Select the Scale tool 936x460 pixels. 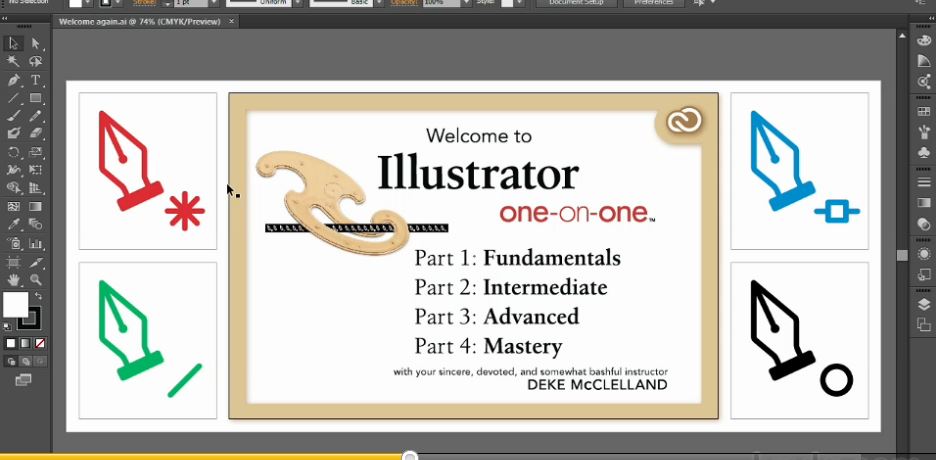(35, 152)
